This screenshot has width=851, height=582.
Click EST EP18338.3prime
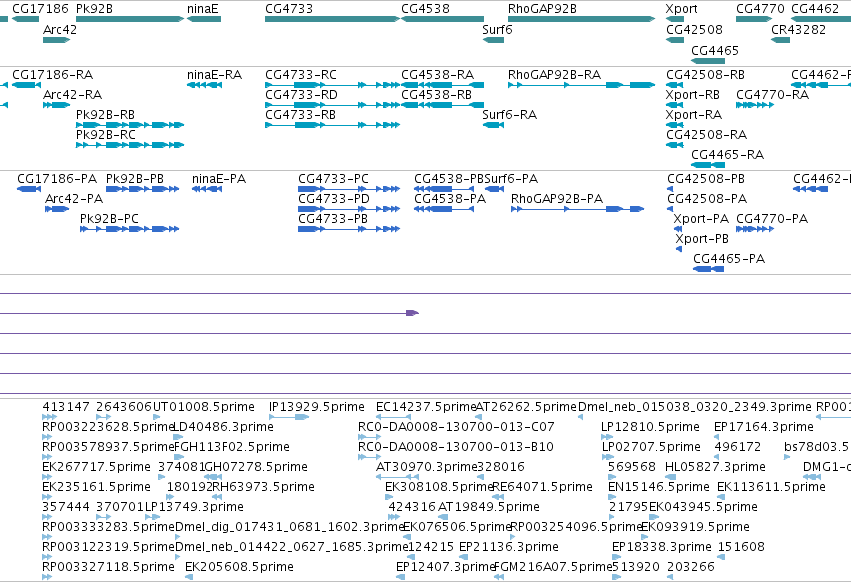point(661,546)
